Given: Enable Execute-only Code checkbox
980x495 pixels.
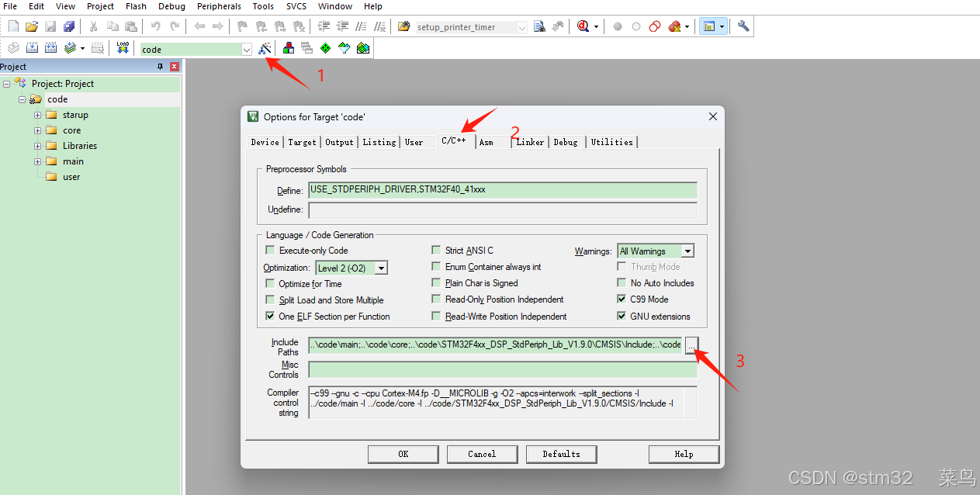Looking at the screenshot, I should pos(270,250).
